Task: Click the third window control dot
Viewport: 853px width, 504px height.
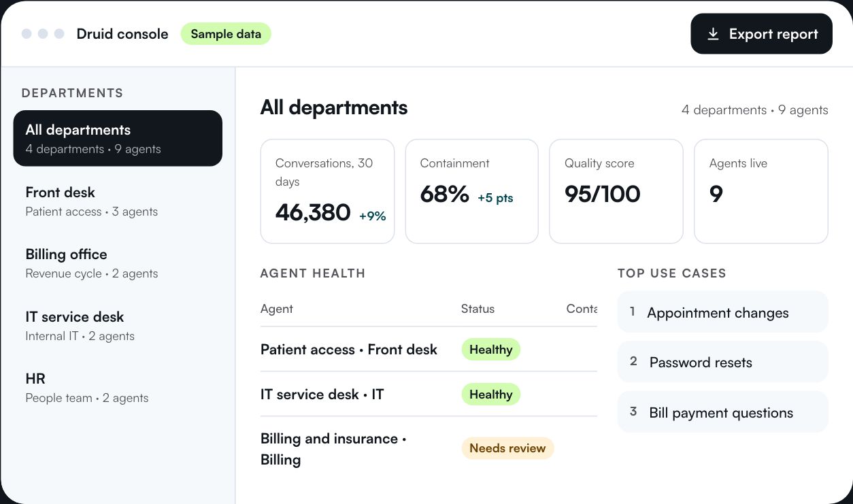Action: pos(59,33)
